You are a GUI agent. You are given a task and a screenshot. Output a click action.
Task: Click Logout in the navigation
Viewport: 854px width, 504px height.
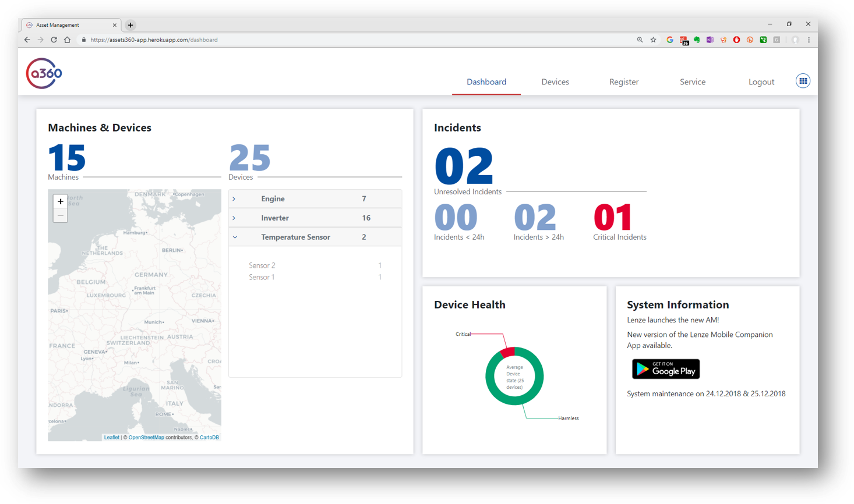point(761,82)
